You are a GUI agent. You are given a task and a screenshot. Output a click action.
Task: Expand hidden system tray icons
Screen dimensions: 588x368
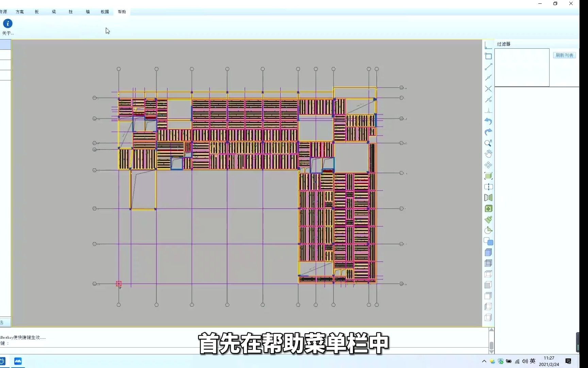[x=484, y=361]
